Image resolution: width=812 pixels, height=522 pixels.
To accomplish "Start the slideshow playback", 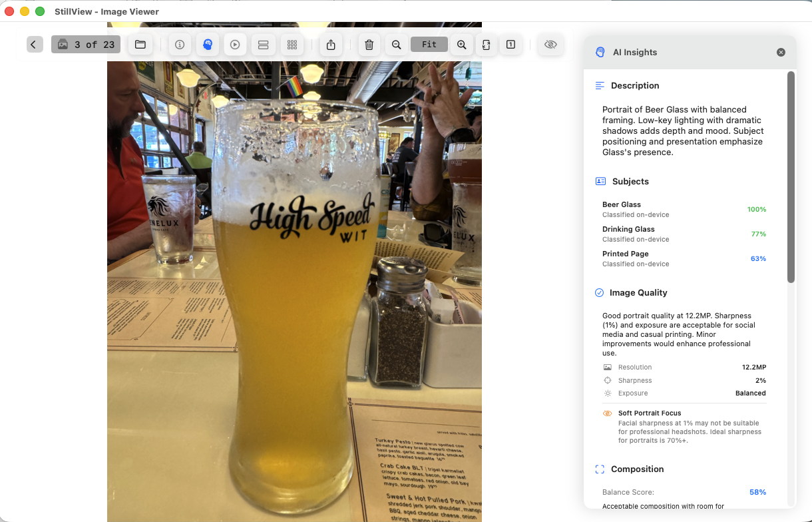I will 235,45.
